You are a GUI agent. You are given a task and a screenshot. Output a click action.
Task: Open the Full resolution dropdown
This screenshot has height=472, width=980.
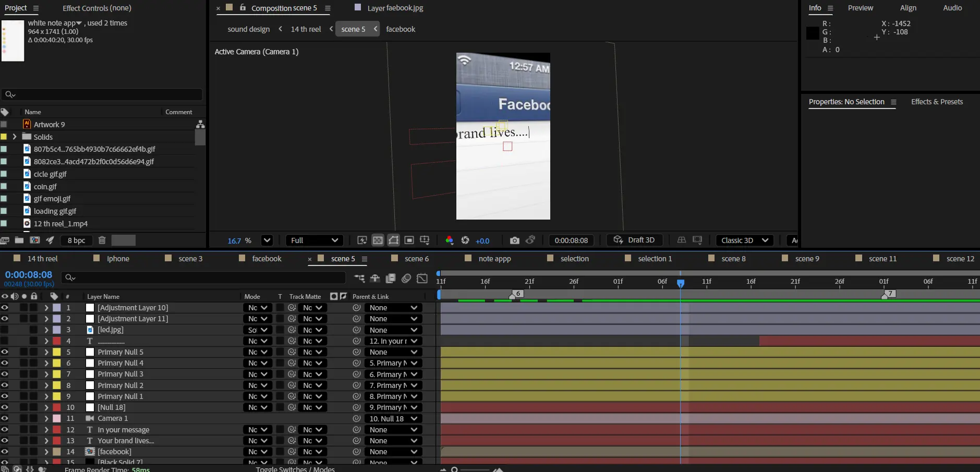coord(314,240)
